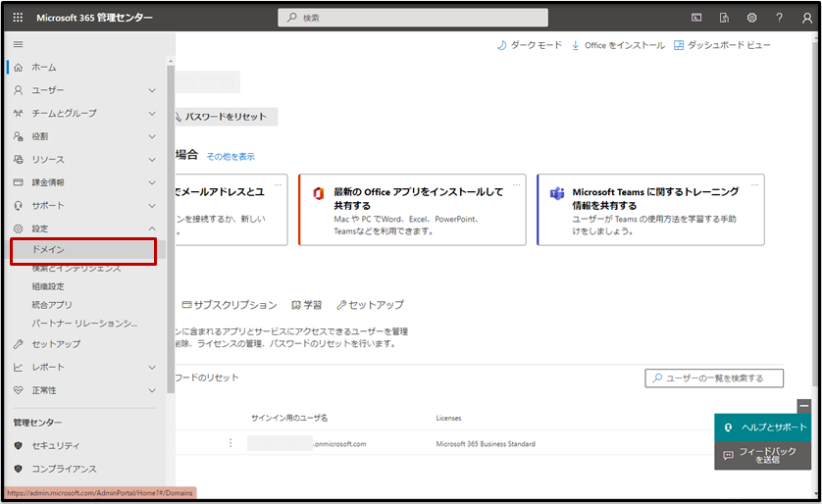Image resolution: width=822 pixels, height=504 pixels.
Task: Expand the 正常性 chevron
Action: tap(152, 390)
